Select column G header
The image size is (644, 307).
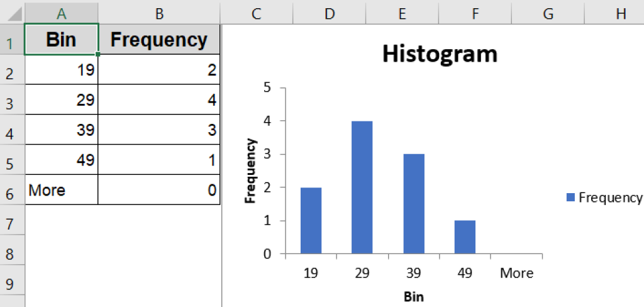click(x=548, y=14)
